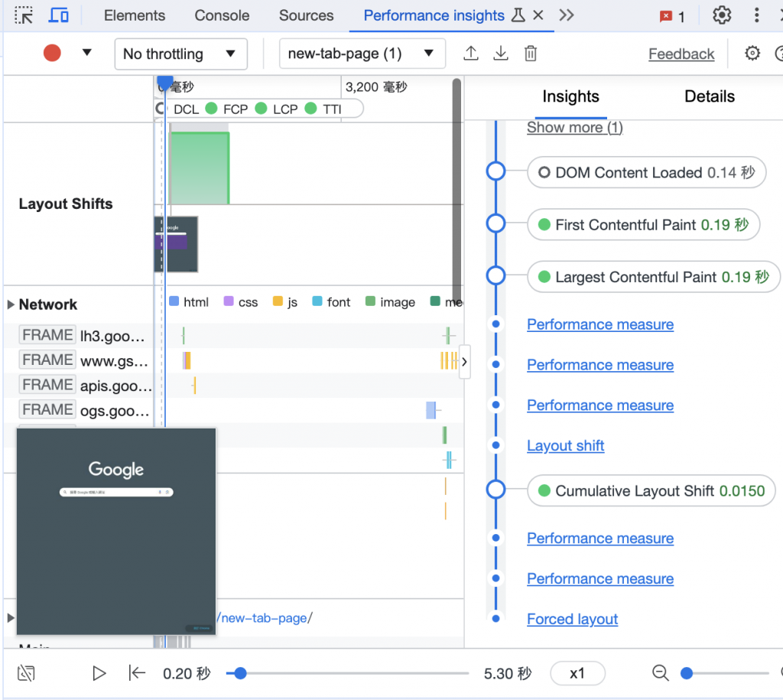Open the Feedback link

pyautogui.click(x=681, y=54)
